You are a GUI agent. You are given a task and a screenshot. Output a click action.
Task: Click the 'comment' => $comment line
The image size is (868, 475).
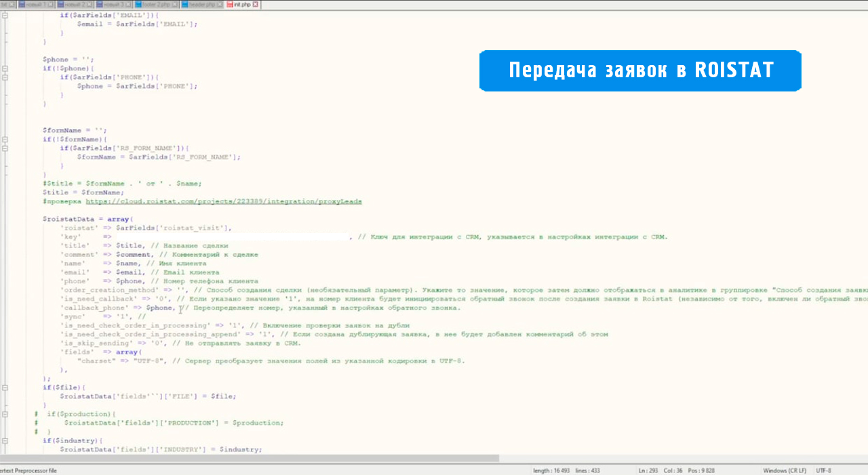pyautogui.click(x=159, y=254)
